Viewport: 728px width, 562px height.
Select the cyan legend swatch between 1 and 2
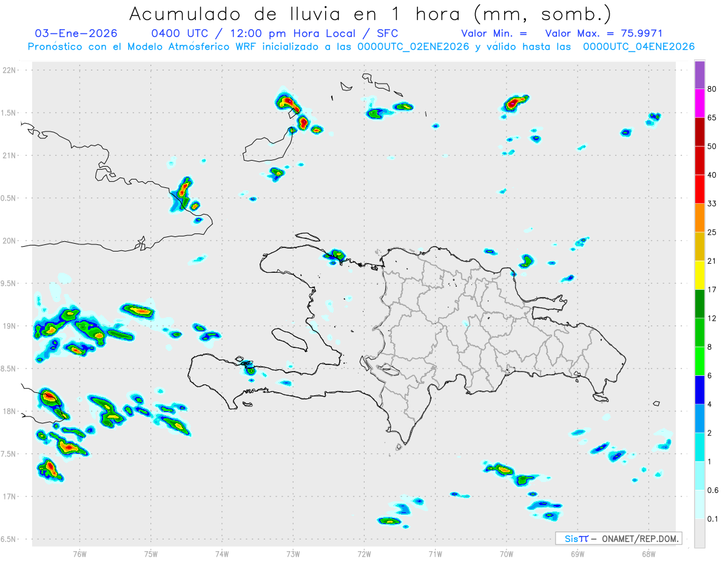point(699,447)
